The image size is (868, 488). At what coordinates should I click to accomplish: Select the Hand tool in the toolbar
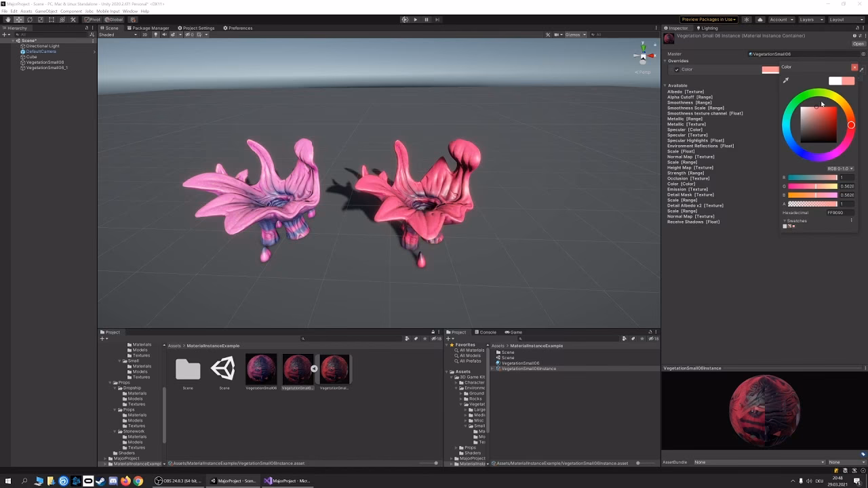coord(8,19)
